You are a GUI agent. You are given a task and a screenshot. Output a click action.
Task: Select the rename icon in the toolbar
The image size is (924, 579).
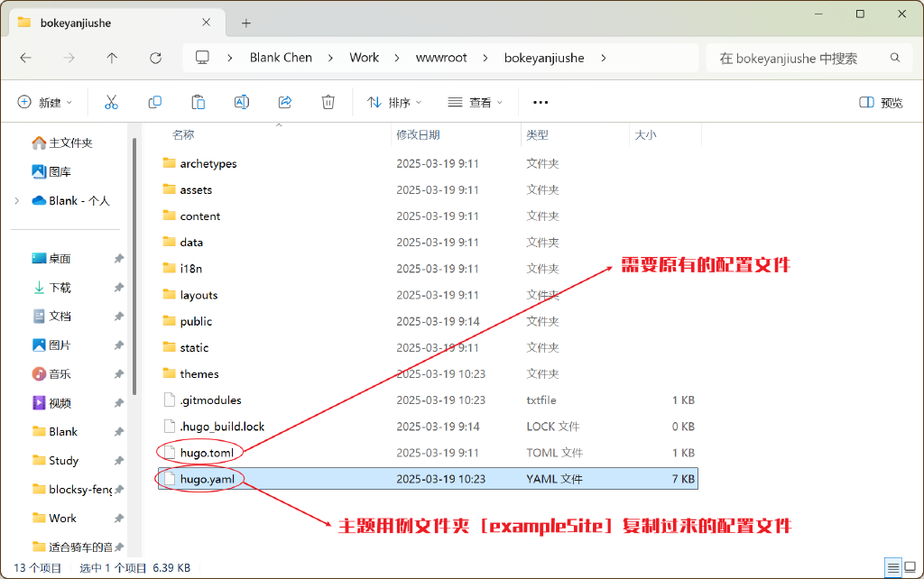(241, 102)
